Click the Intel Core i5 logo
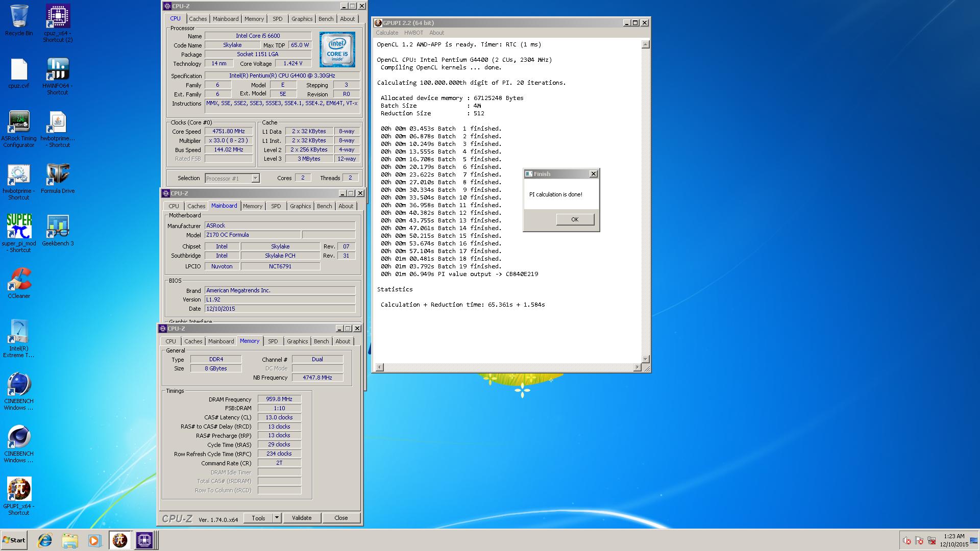980x551 pixels. pyautogui.click(x=337, y=49)
